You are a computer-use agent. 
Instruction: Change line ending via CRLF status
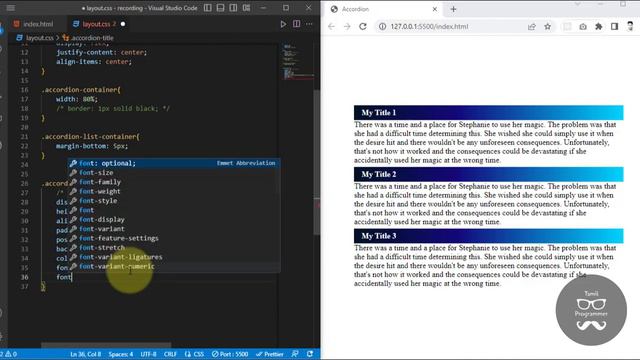[x=170, y=354]
